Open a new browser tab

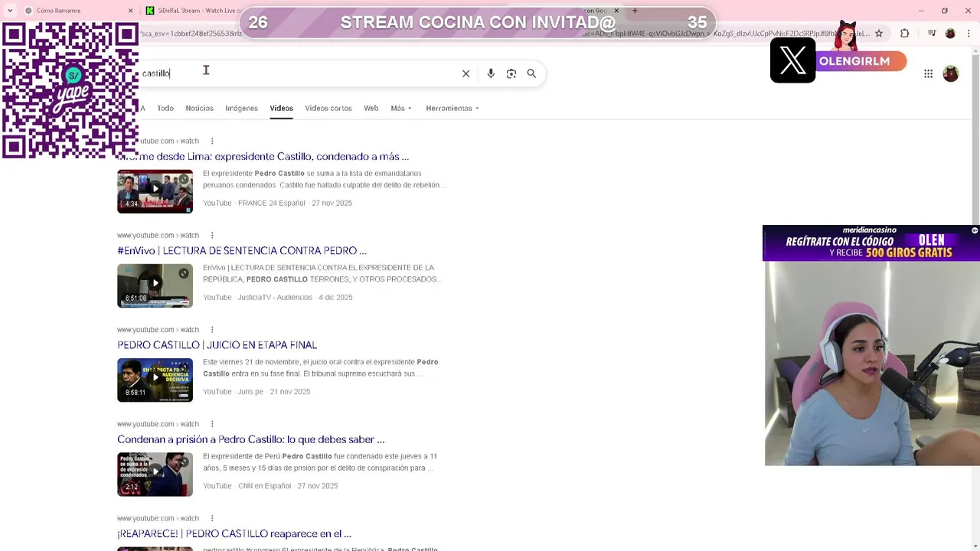pyautogui.click(x=635, y=11)
